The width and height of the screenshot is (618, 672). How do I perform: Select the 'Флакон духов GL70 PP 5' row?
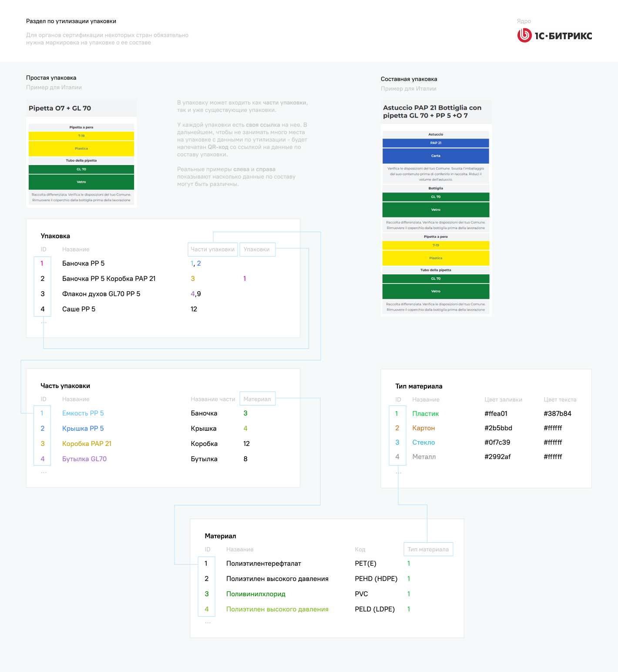(x=101, y=294)
